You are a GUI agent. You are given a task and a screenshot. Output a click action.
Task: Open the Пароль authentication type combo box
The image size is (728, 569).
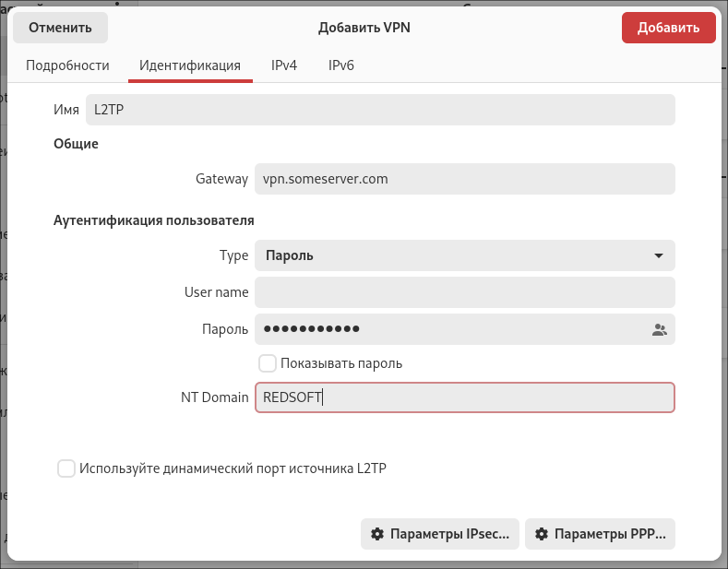tap(465, 255)
